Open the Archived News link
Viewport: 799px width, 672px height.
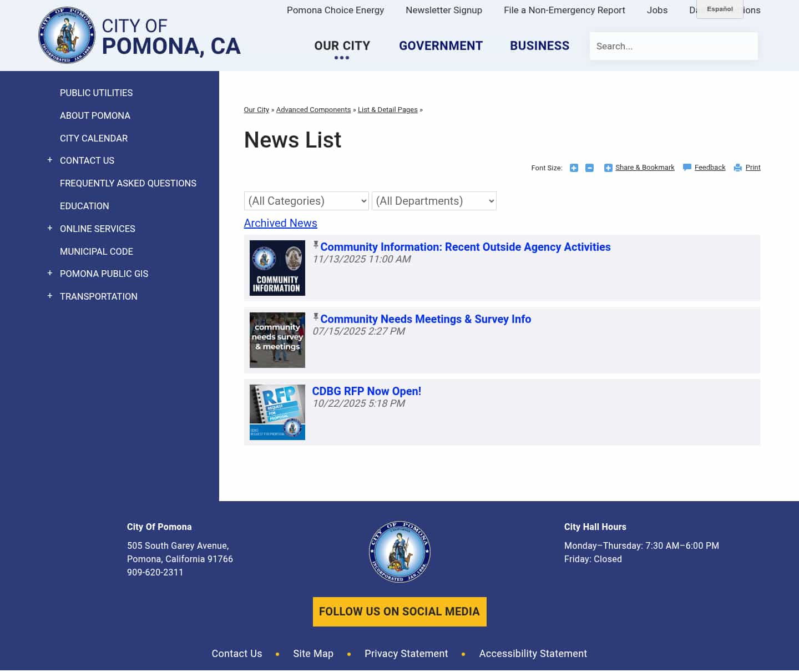[x=280, y=223]
